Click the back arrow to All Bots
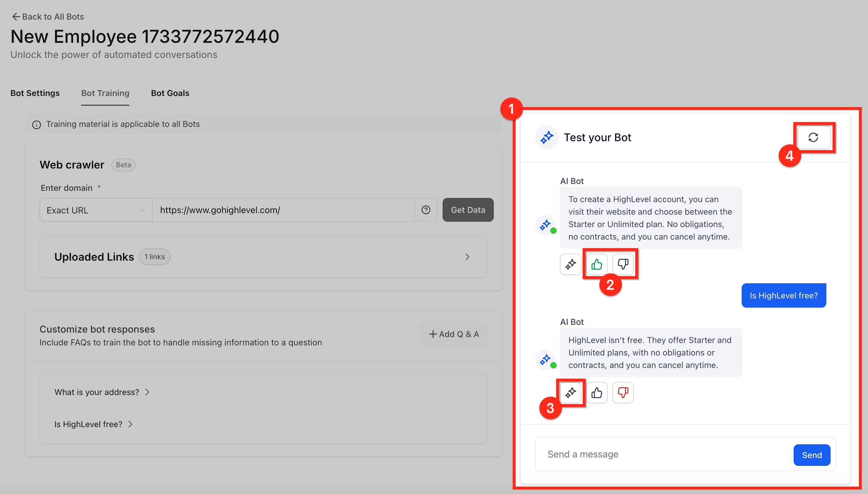 click(x=16, y=17)
